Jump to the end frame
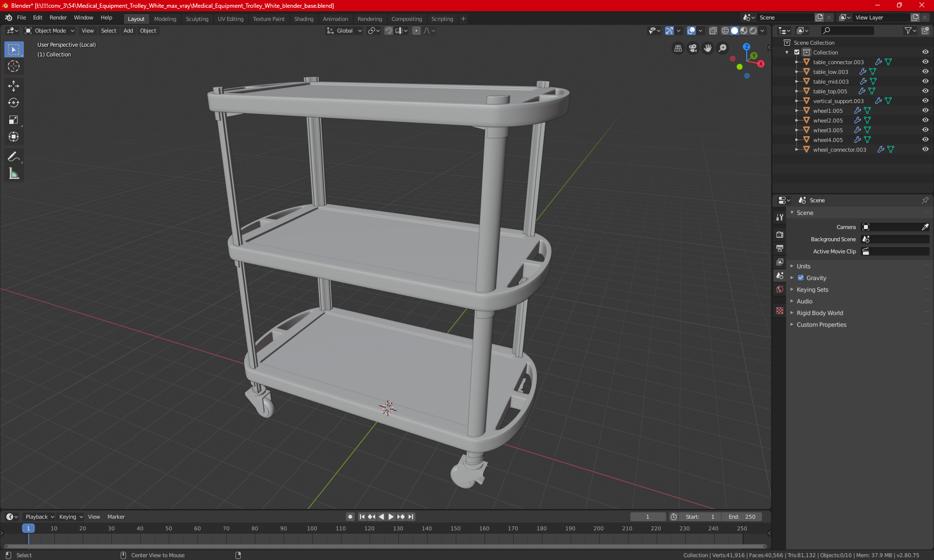The height and width of the screenshot is (560, 934). (x=411, y=517)
